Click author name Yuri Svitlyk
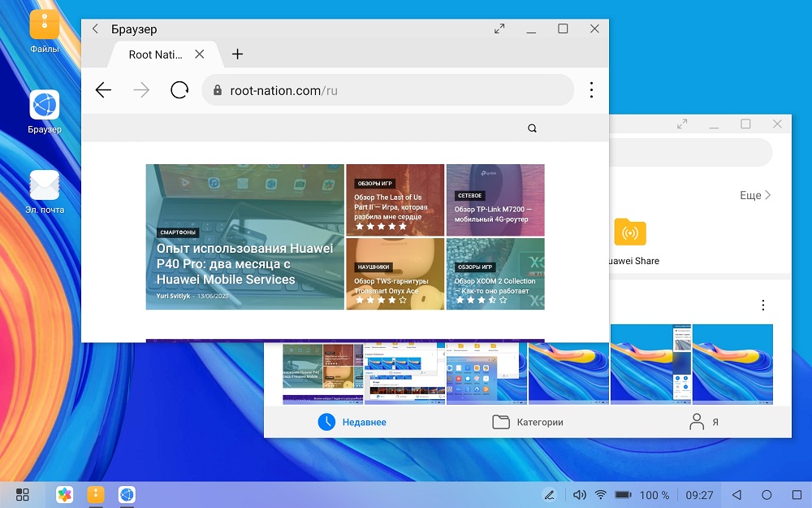 tap(174, 296)
